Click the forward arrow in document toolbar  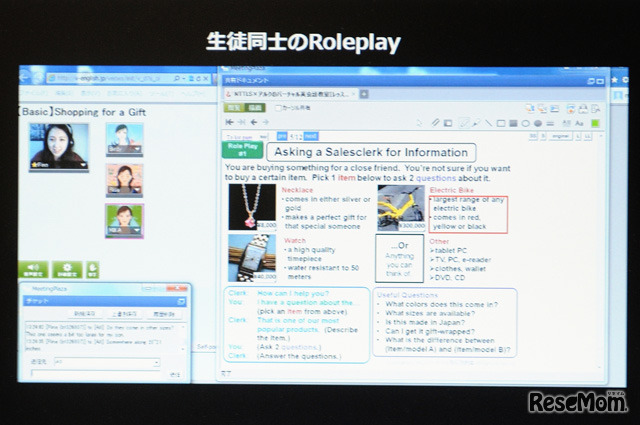[266, 122]
